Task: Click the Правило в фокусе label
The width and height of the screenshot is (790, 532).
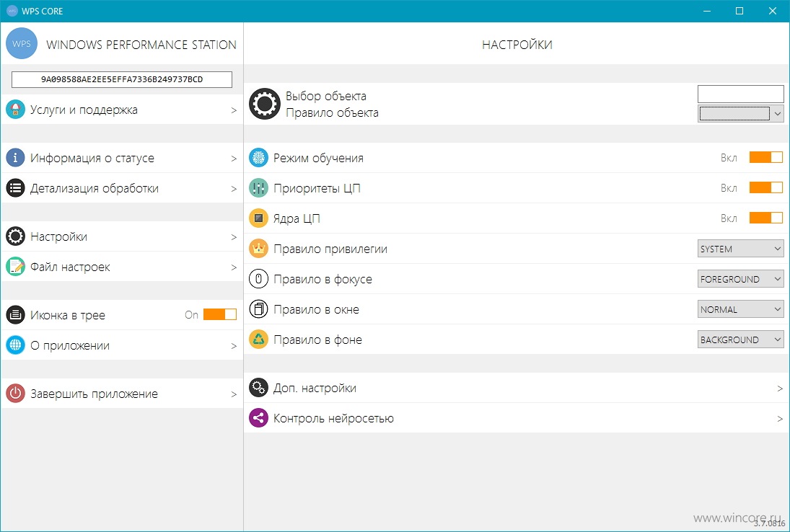Action: (323, 280)
